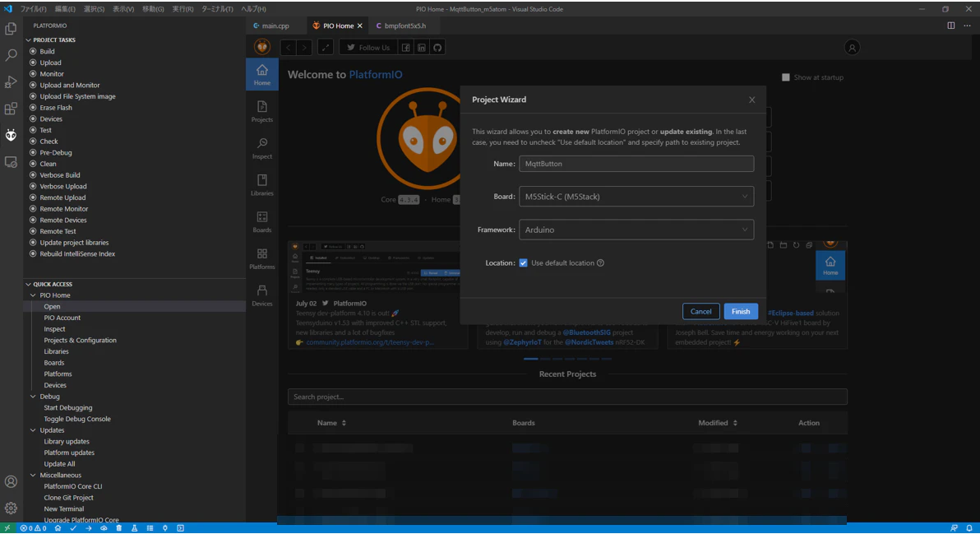Click the test flask icon in the status bar
The height and width of the screenshot is (534, 980).
pos(134,528)
